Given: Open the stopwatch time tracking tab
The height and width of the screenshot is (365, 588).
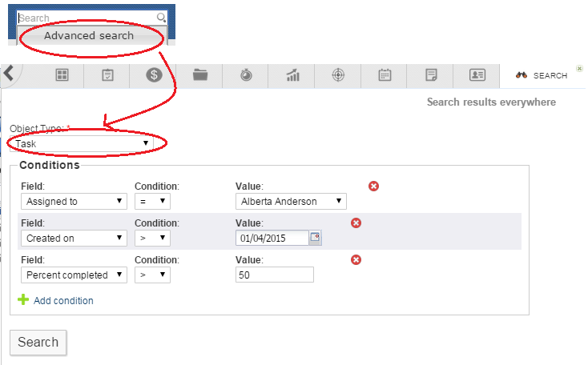Looking at the screenshot, I should click(x=246, y=75).
